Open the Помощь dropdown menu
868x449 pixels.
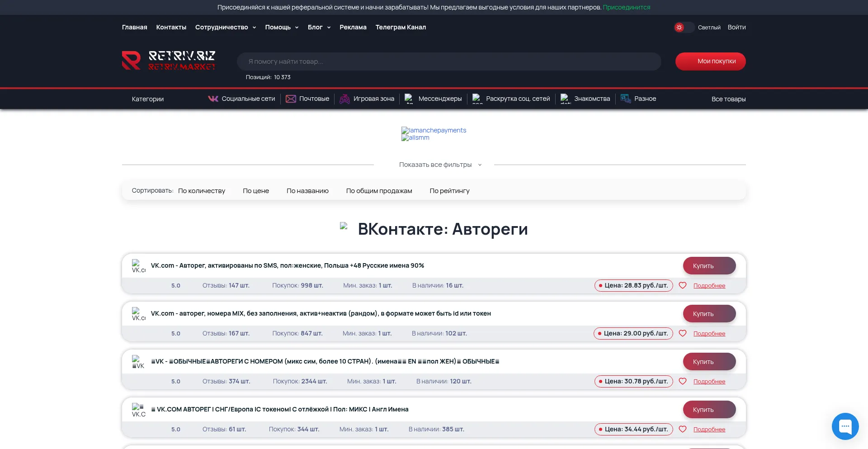(282, 27)
